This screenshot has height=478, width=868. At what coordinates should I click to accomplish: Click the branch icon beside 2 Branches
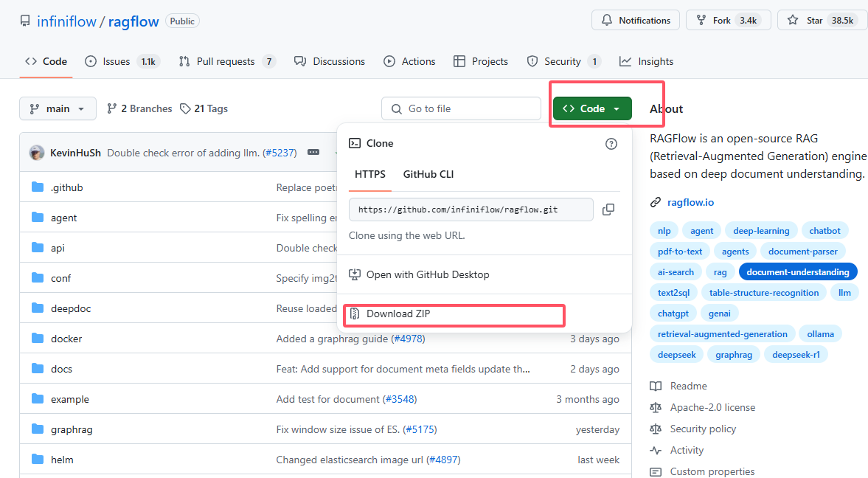[112, 108]
